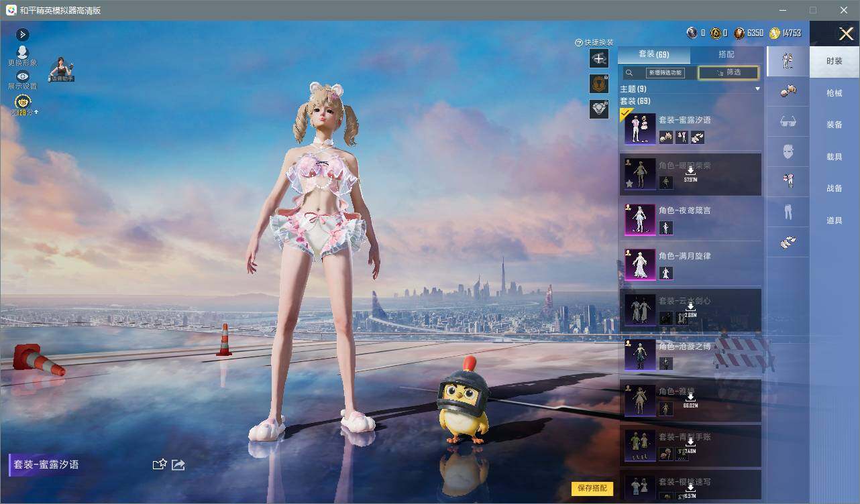Click the piece icon under 夜莺箴言
Screen dimensions: 860x504
pyautogui.click(x=666, y=228)
